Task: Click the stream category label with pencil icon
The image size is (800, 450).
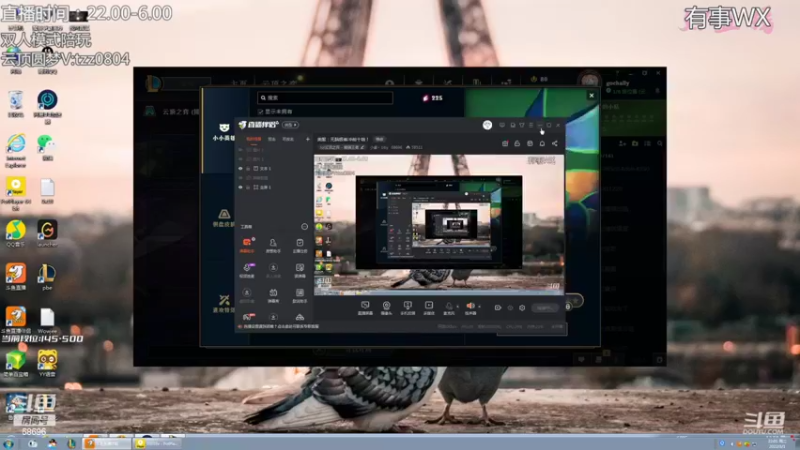Action: pos(342,147)
